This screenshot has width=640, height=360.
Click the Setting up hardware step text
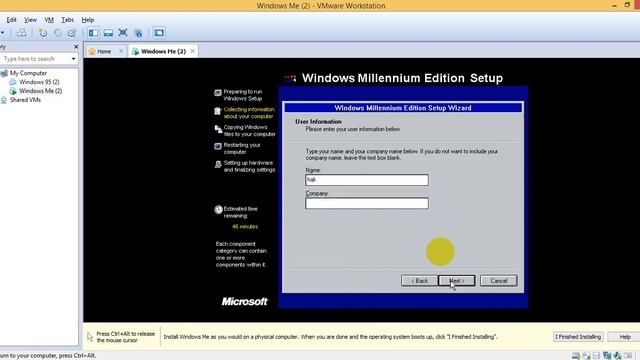[x=249, y=166]
